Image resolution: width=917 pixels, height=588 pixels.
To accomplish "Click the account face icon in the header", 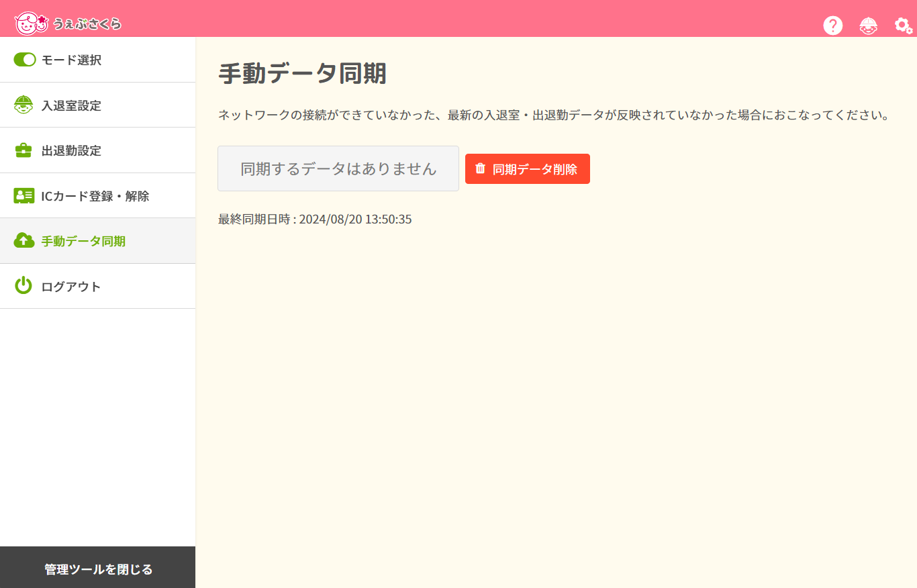I will pyautogui.click(x=868, y=25).
